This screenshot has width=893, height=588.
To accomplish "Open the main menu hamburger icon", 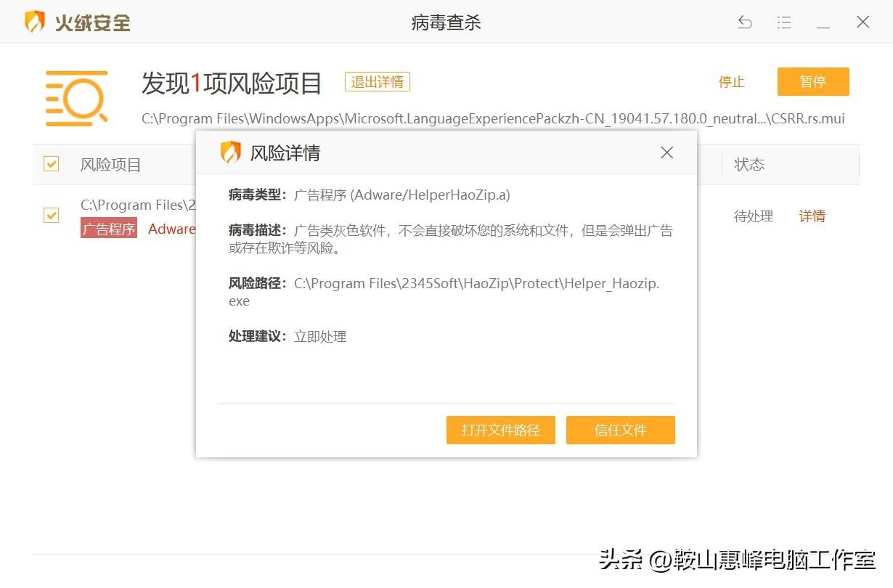I will click(784, 22).
